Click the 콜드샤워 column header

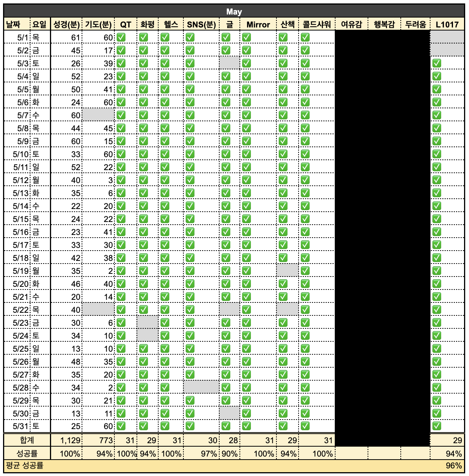pos(317,24)
